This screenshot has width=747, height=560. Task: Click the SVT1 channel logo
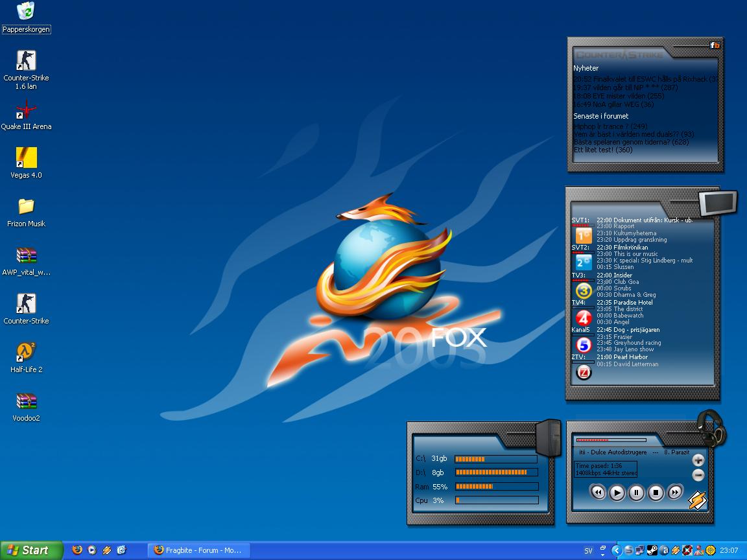pyautogui.click(x=584, y=235)
